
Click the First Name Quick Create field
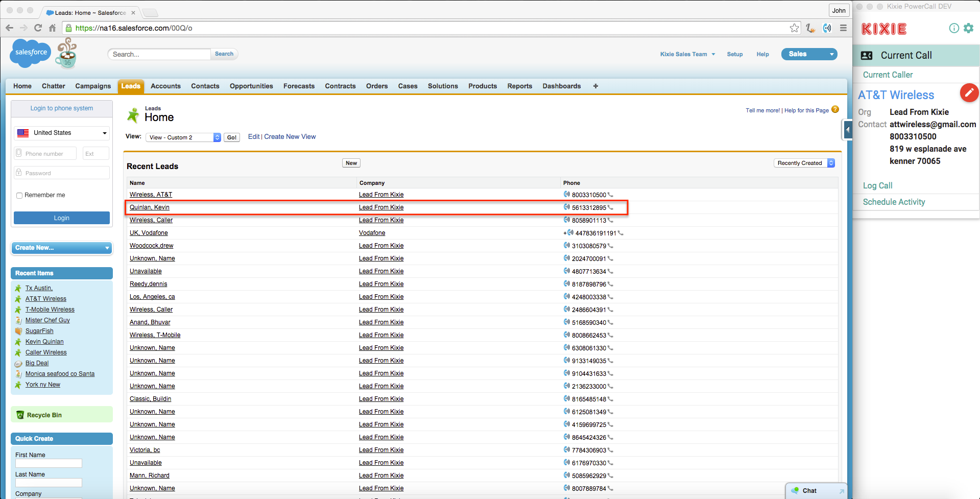pos(49,463)
